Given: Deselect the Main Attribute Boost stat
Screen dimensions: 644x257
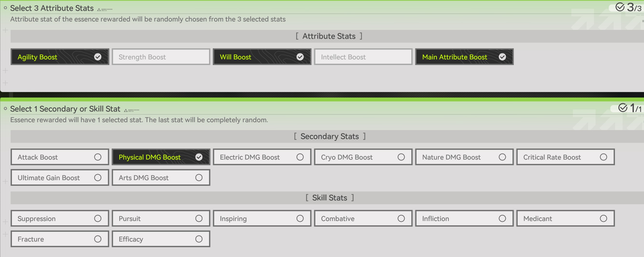Looking at the screenshot, I should pos(464,57).
